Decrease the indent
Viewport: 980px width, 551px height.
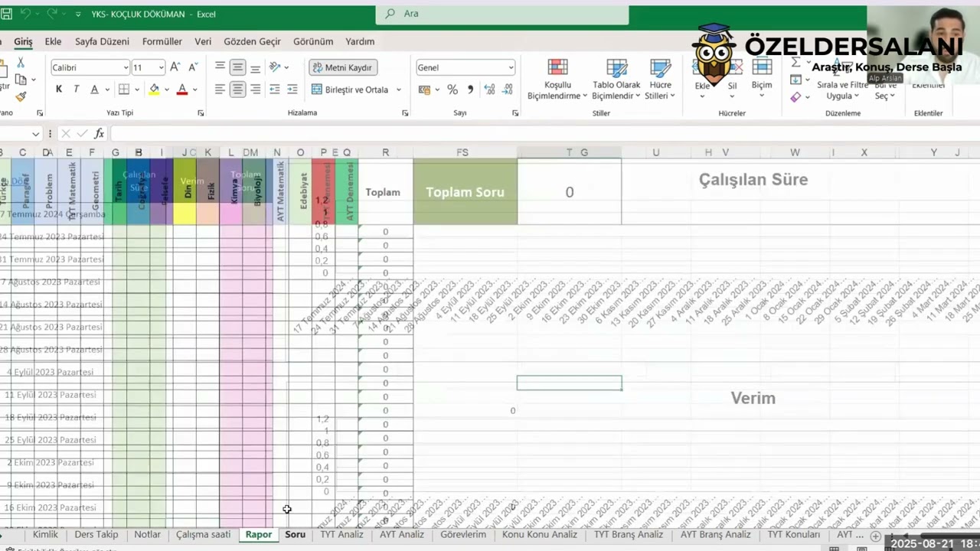[276, 90]
